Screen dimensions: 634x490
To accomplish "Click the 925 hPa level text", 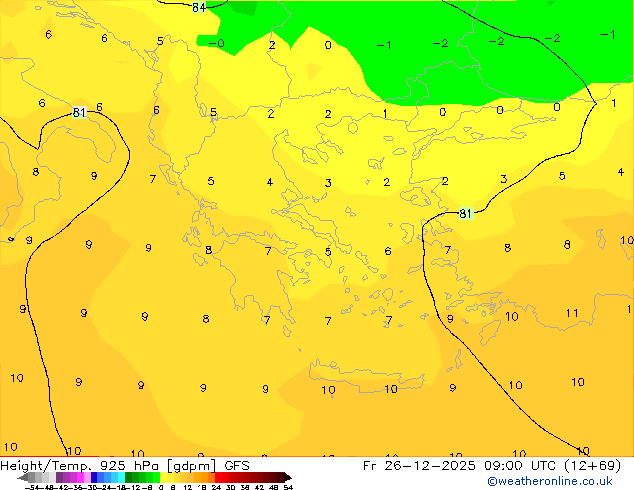I will click(130, 466).
